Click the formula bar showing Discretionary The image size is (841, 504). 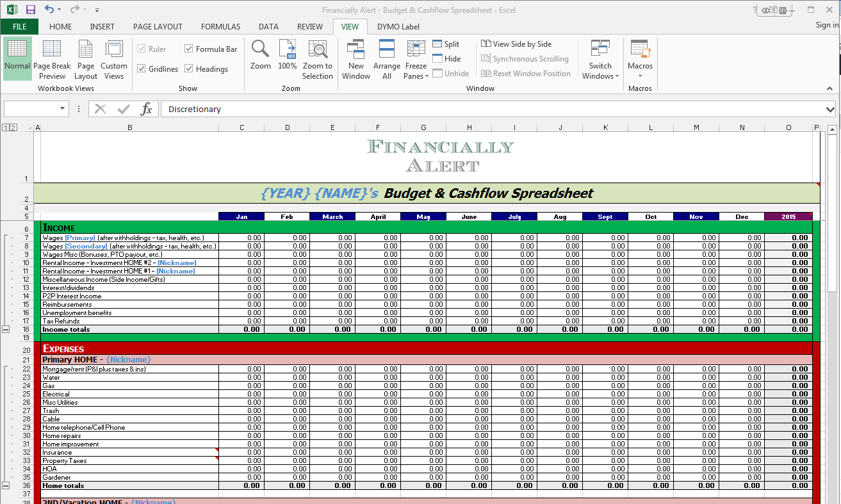pyautogui.click(x=493, y=109)
